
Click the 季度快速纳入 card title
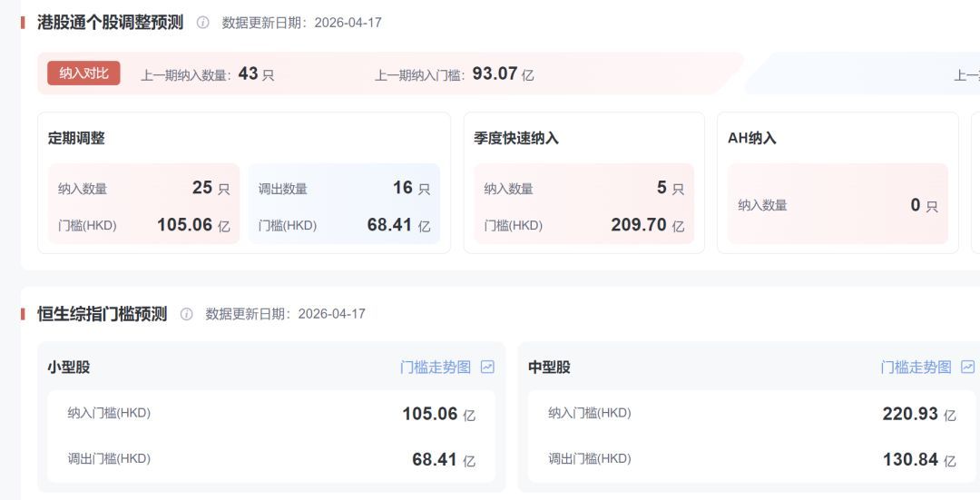[x=516, y=139]
